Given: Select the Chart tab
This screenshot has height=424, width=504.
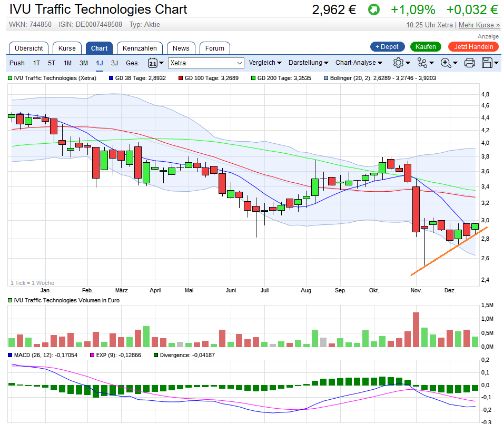Looking at the screenshot, I should 99,48.
